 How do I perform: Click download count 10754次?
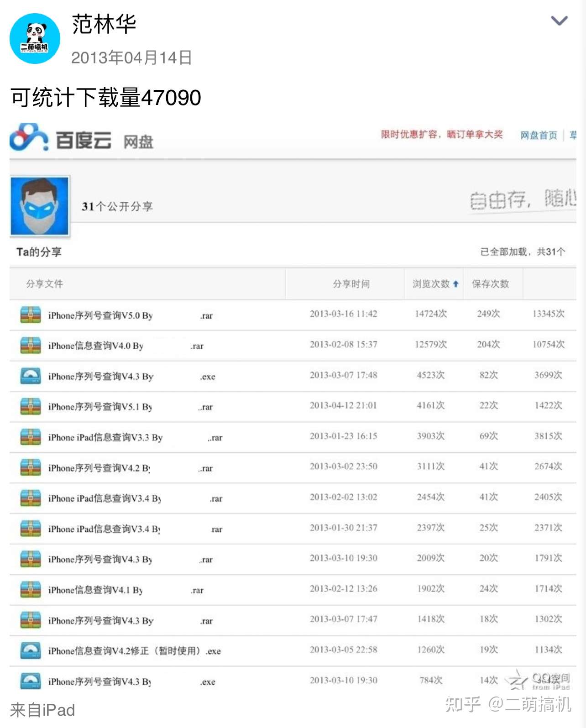pyautogui.click(x=549, y=344)
